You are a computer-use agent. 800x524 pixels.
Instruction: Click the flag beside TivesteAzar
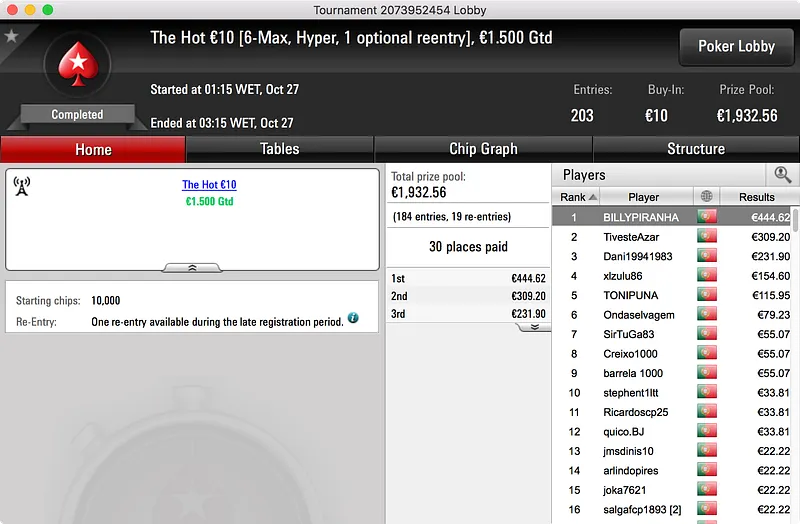tap(707, 236)
